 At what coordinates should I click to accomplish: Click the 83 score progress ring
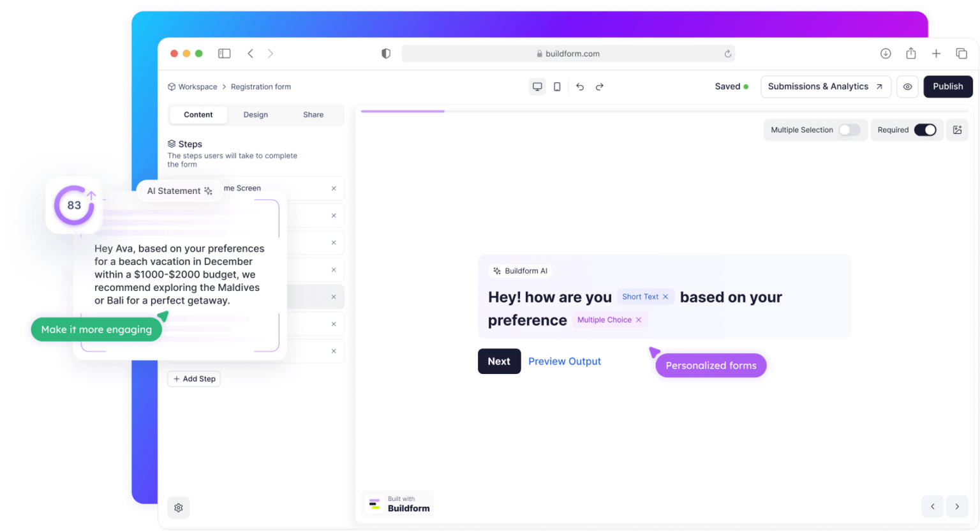[x=73, y=206]
